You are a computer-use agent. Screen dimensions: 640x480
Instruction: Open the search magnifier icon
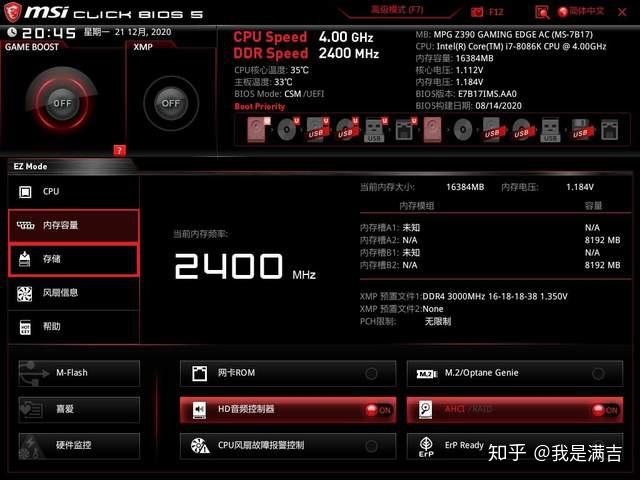point(542,12)
